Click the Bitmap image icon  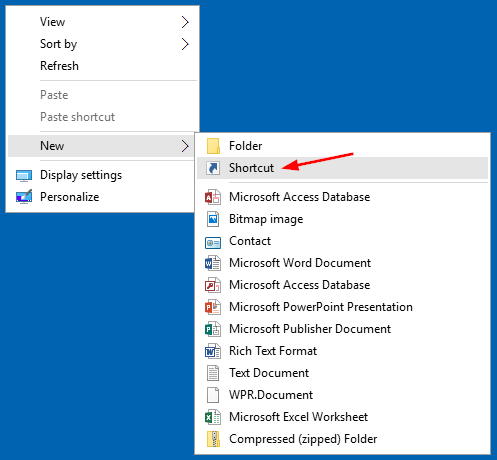pyautogui.click(x=213, y=219)
